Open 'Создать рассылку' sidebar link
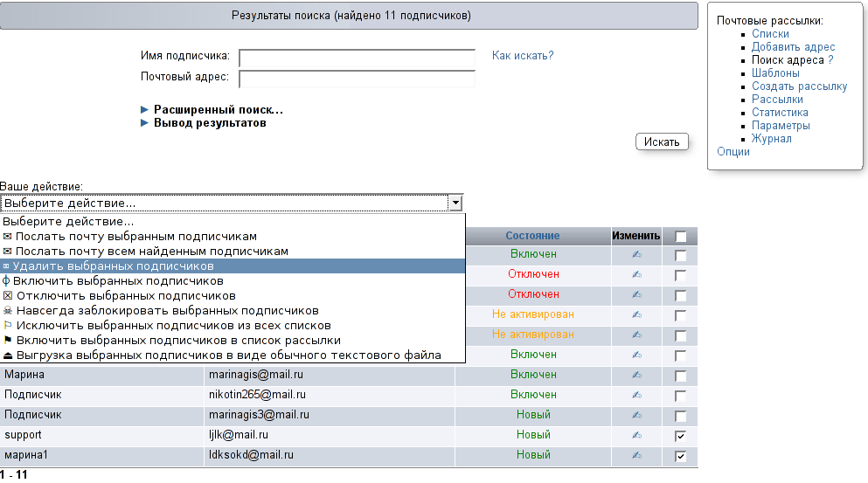The image size is (868, 483). coord(799,86)
